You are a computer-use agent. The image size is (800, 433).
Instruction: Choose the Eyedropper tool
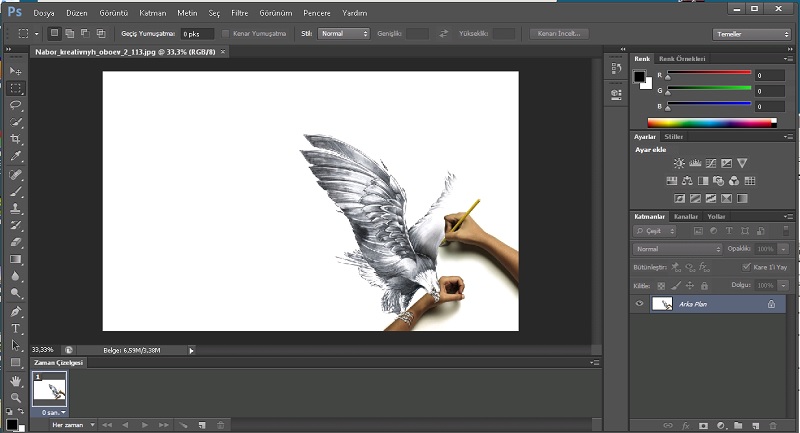16,157
